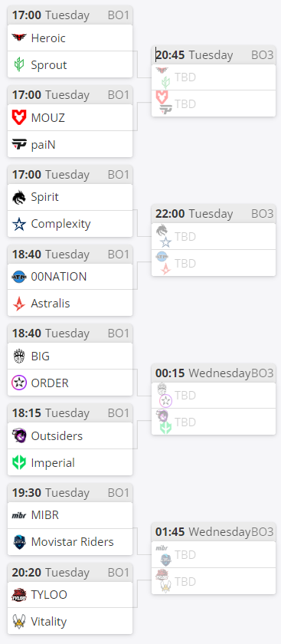Click the Heroic team logo

[19, 38]
